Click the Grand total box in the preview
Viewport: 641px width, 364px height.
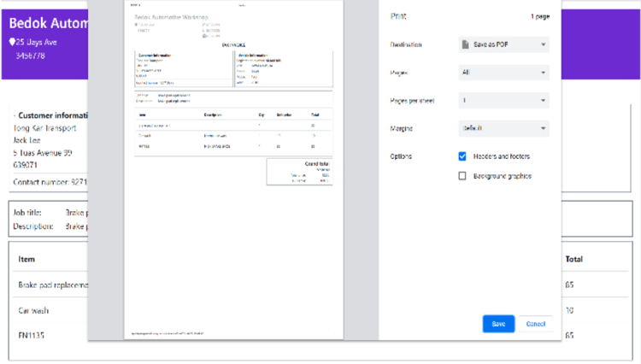[299, 171]
